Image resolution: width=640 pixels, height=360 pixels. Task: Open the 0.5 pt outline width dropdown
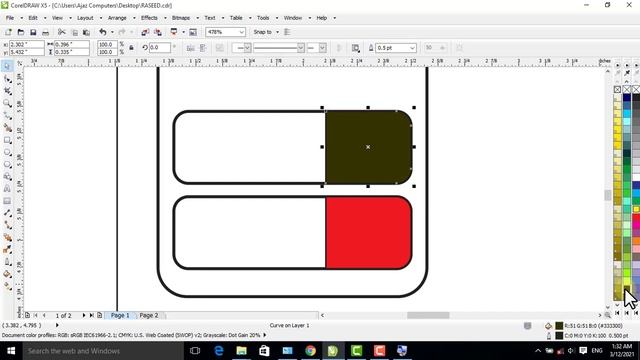412,48
